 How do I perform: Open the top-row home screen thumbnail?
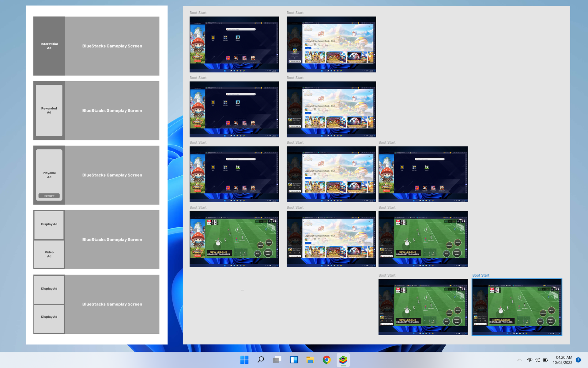pos(234,44)
